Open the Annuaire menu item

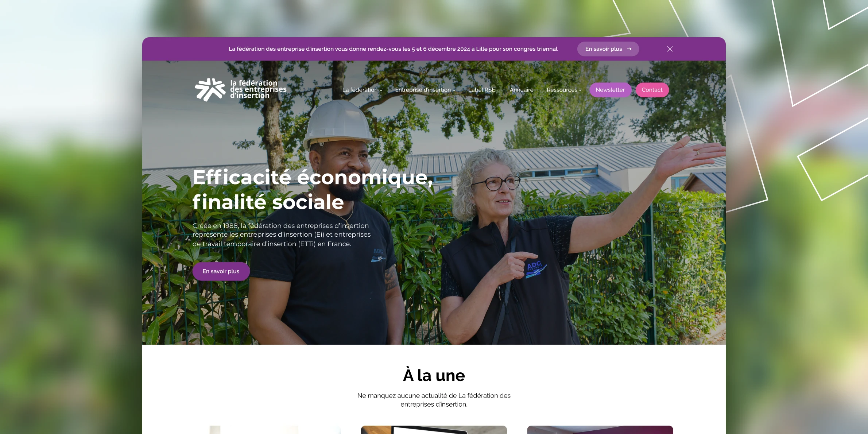point(522,90)
